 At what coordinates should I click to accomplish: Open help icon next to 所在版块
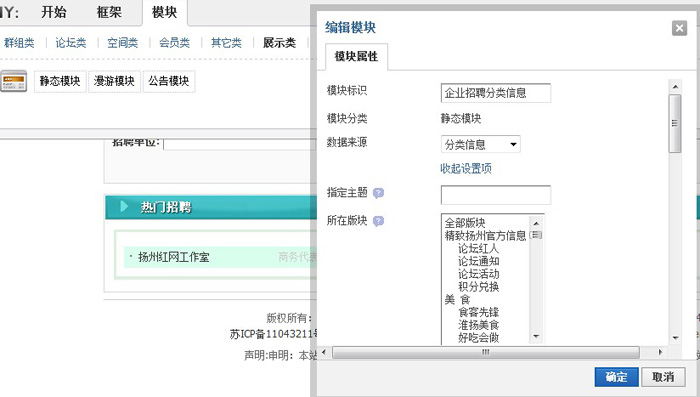point(378,221)
